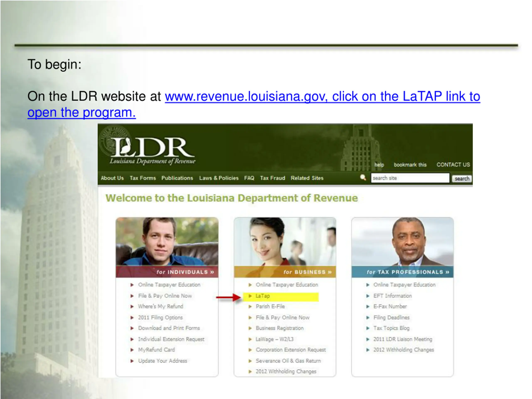
Task: Open E-Fax Number link
Action: [390, 306]
